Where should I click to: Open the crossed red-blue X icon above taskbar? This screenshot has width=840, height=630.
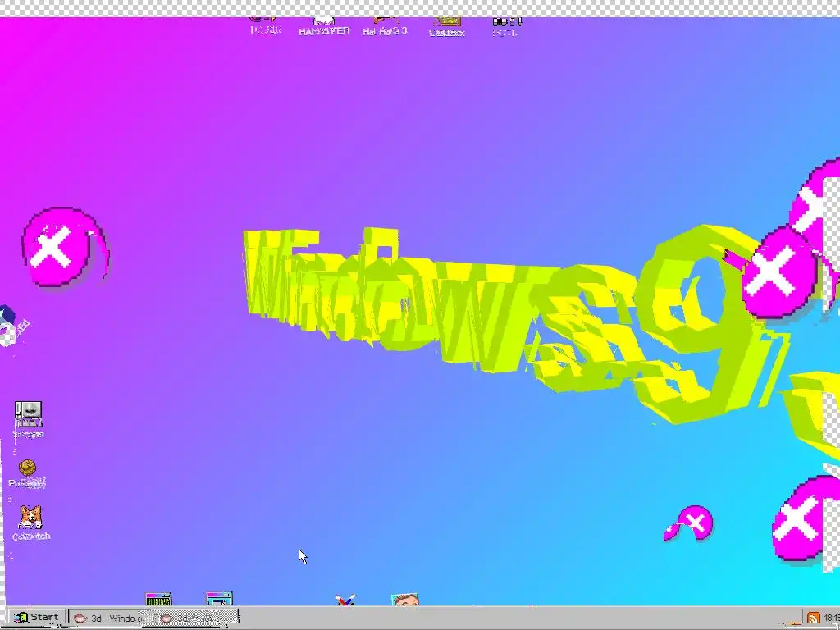pos(345,600)
